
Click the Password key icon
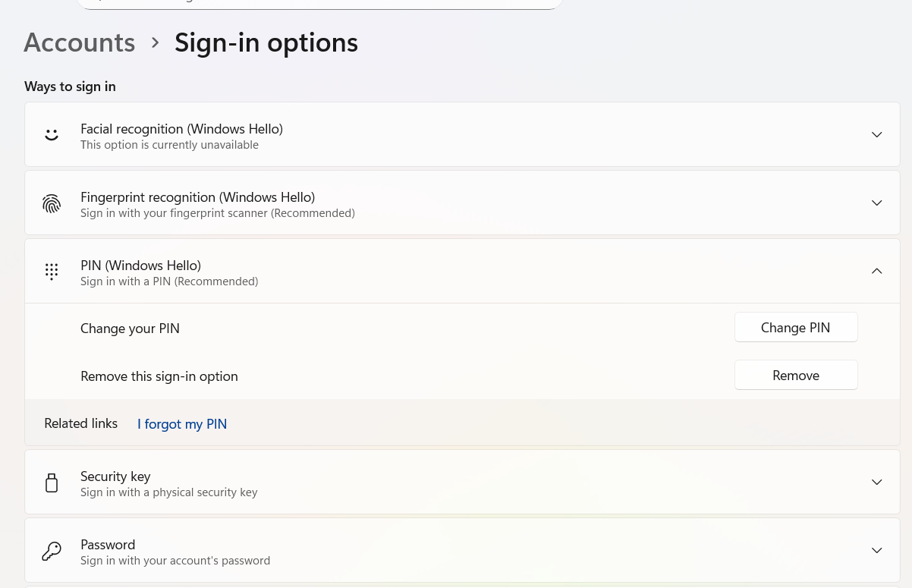pos(52,551)
